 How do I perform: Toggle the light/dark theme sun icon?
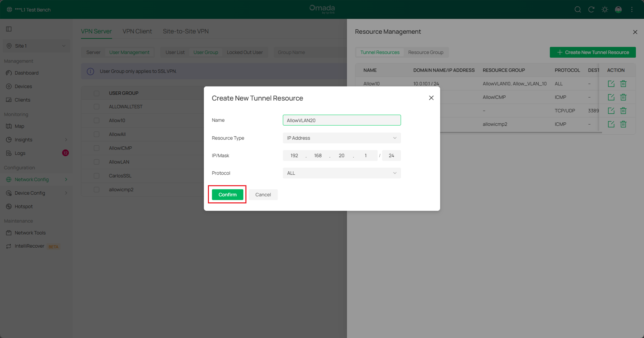point(605,9)
